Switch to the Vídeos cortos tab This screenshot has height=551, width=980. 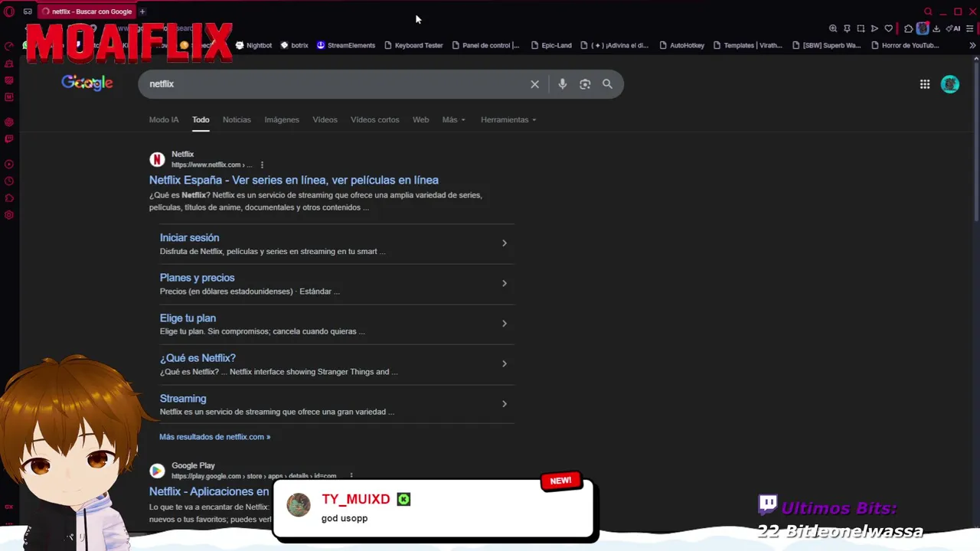374,119
